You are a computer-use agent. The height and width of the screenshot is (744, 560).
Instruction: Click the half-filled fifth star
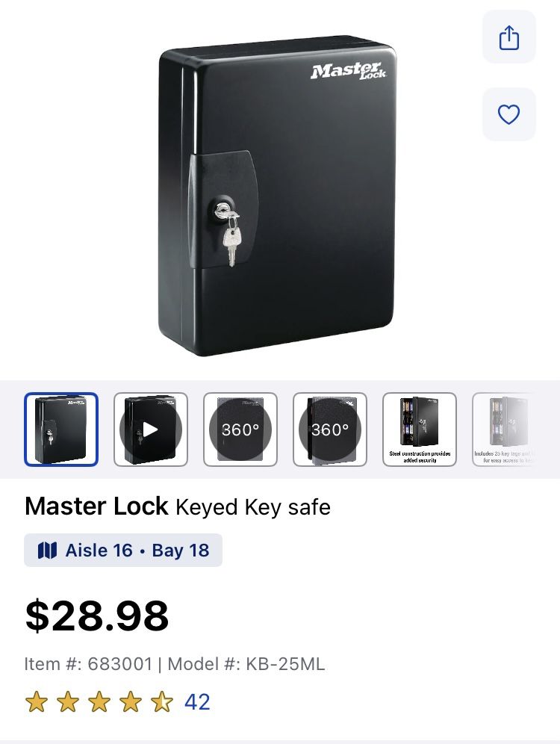click(x=162, y=701)
